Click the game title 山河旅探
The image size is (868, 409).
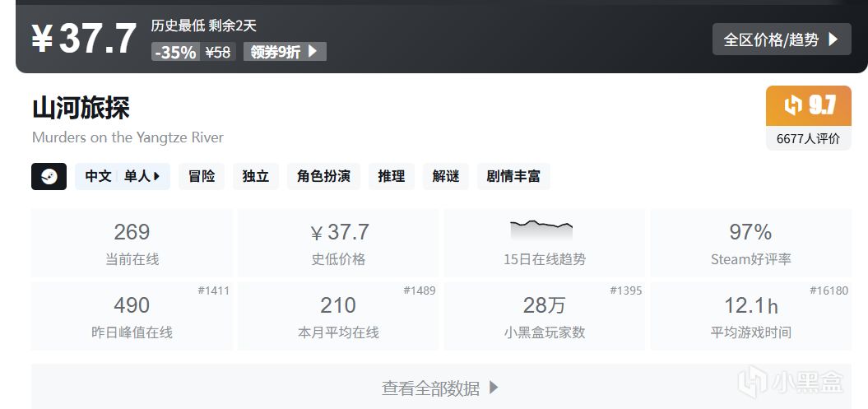81,107
